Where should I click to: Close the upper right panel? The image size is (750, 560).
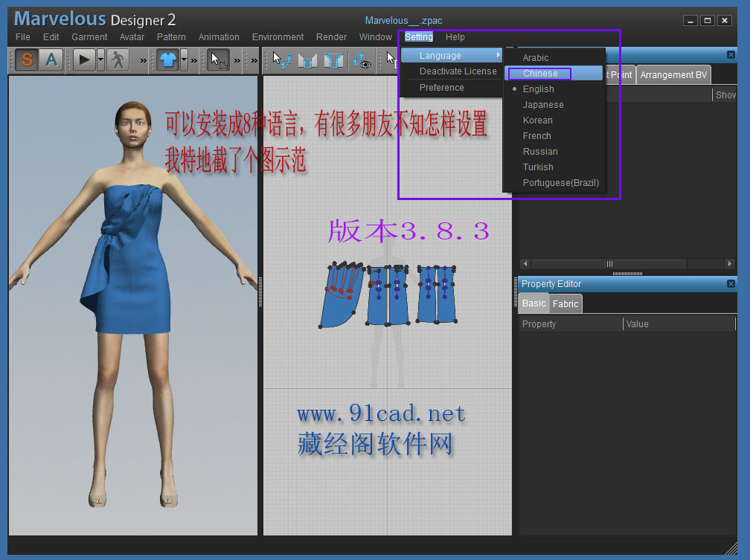[731, 54]
